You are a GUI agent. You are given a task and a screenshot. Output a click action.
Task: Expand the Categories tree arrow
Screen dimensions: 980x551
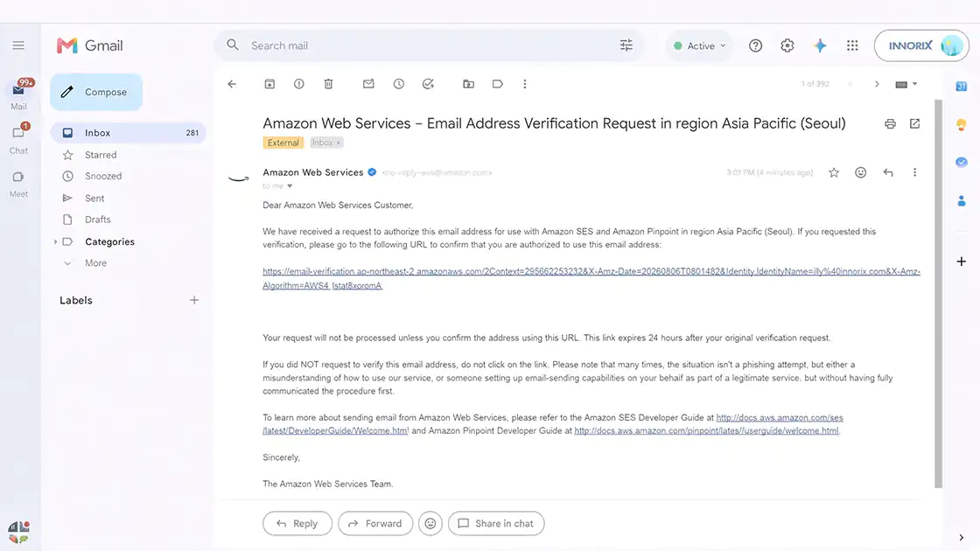click(x=55, y=241)
